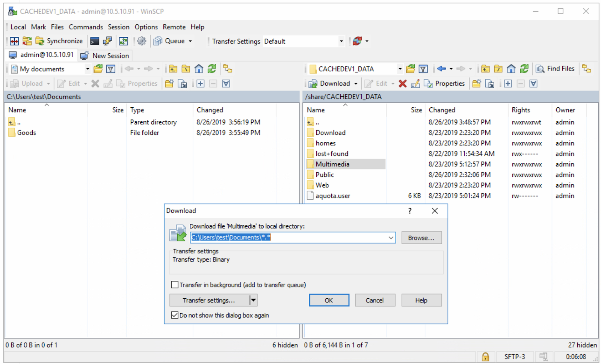This screenshot has width=601, height=364.
Task: Open the local directory path dropdown arrow
Action: 391,238
